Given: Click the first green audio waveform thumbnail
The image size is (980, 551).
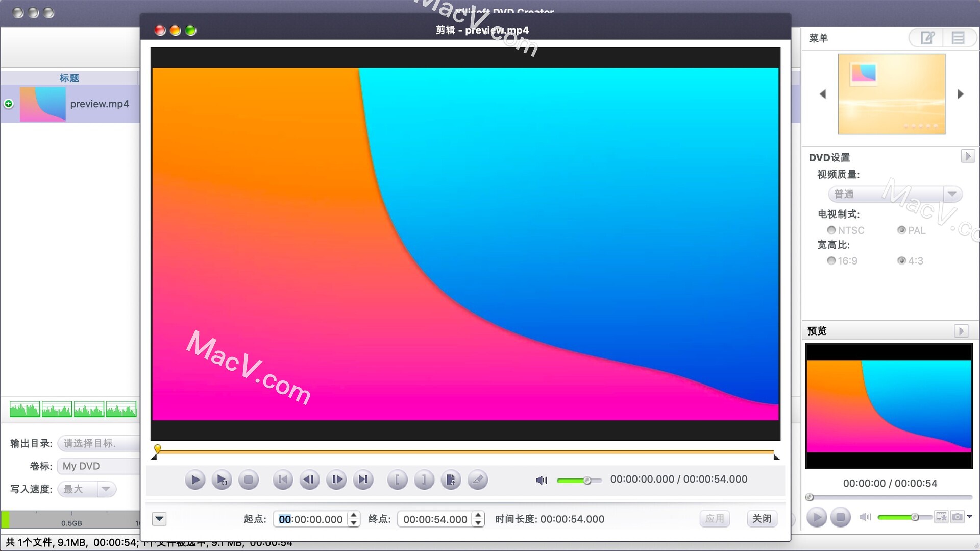Looking at the screenshot, I should click(x=24, y=409).
